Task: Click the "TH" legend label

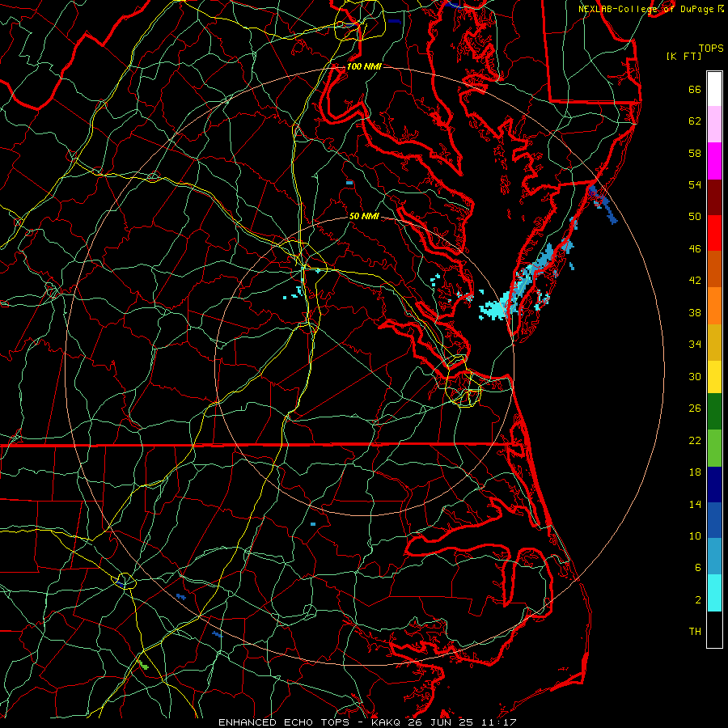Action: [695, 632]
